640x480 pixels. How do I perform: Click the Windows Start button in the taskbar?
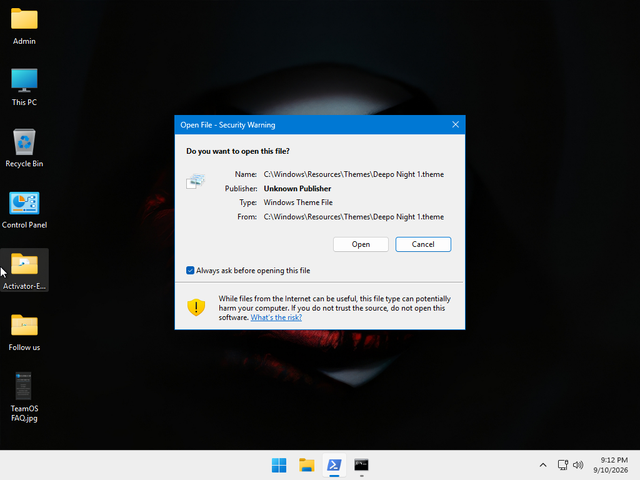[x=279, y=465]
